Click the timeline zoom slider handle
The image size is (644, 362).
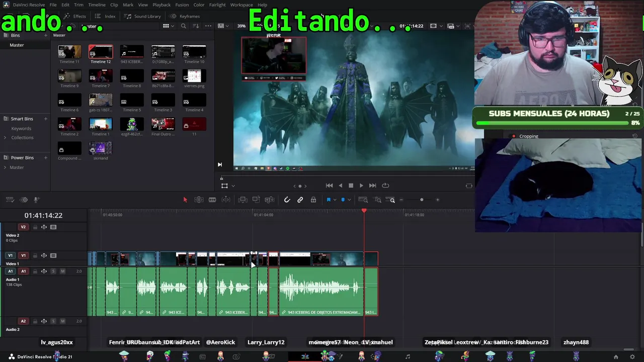(x=422, y=200)
